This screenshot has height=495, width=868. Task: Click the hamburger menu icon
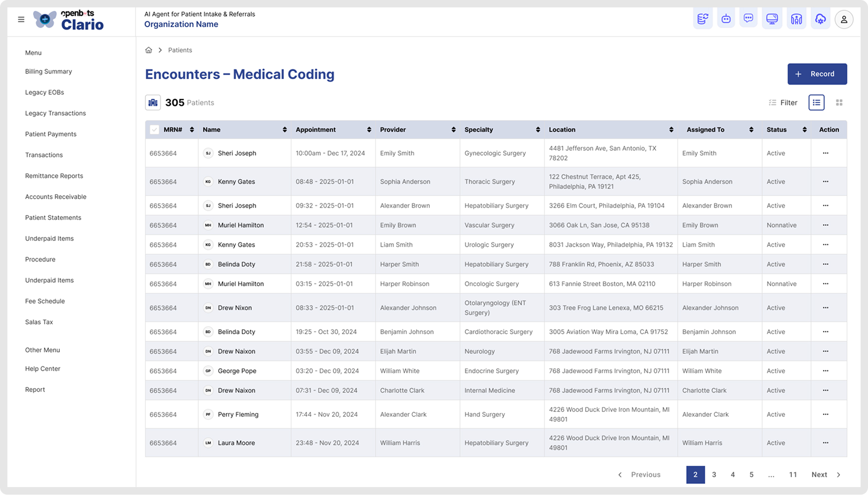click(21, 19)
